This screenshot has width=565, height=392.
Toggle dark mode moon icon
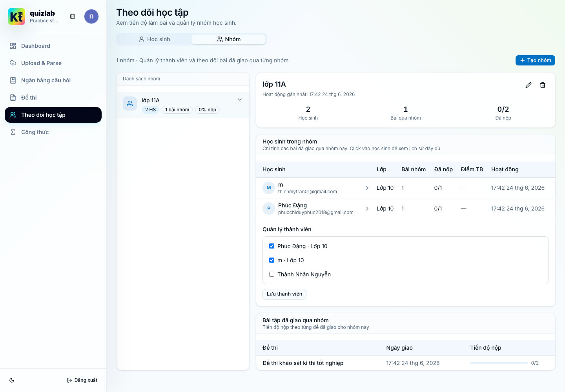[12, 380]
